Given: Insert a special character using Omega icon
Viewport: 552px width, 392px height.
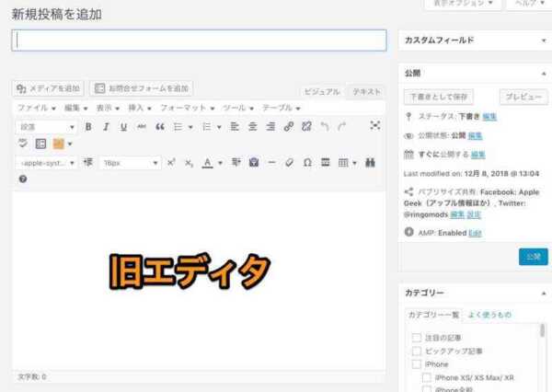Looking at the screenshot, I should [x=307, y=163].
